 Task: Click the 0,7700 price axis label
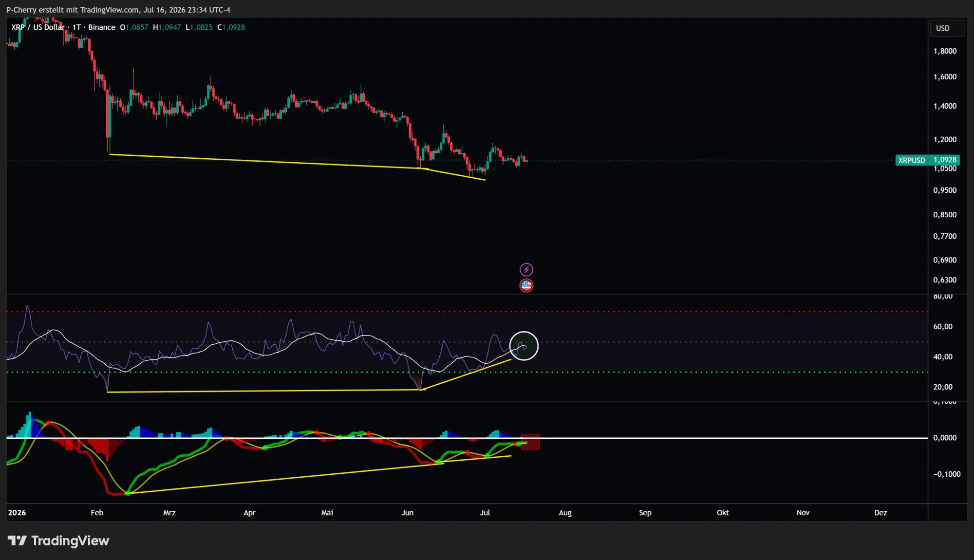click(945, 236)
